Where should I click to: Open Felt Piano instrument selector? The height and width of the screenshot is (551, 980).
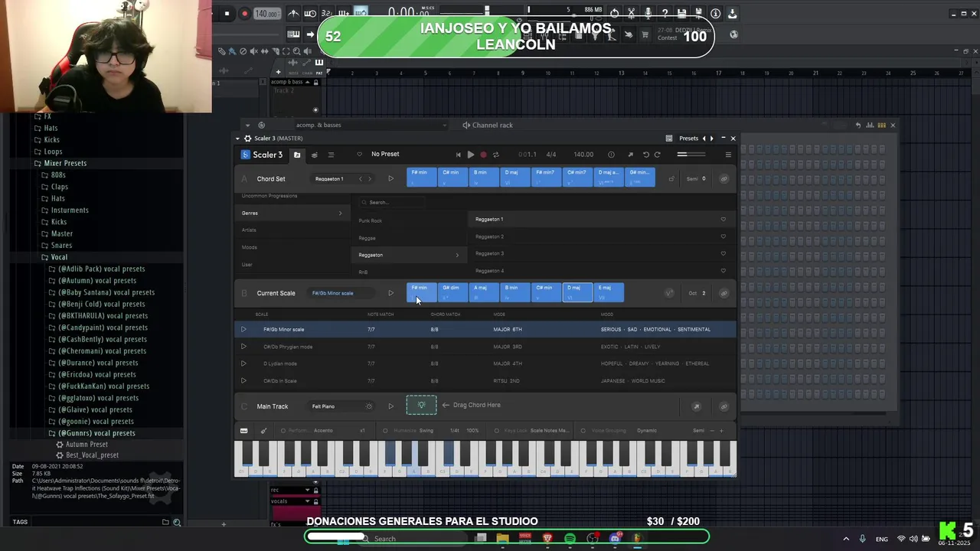[342, 406]
